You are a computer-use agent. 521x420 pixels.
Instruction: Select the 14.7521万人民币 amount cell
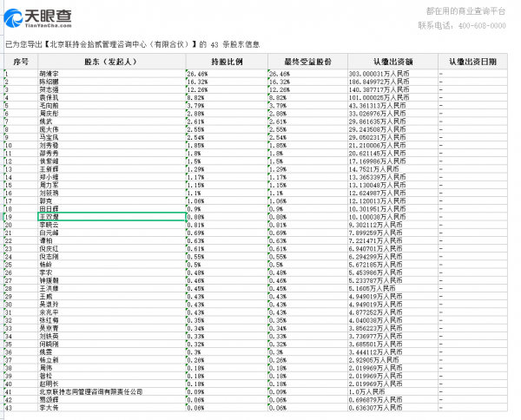point(392,169)
